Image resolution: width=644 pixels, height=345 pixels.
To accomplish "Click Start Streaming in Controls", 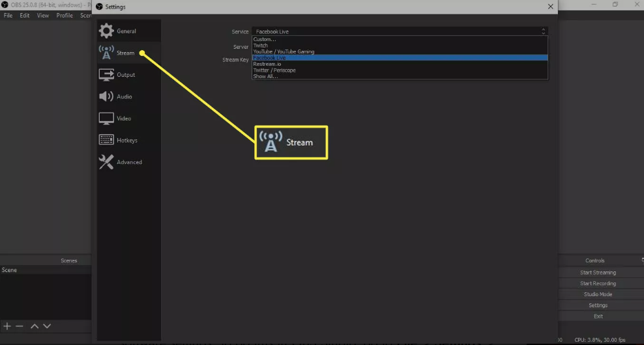I will pyautogui.click(x=598, y=272).
